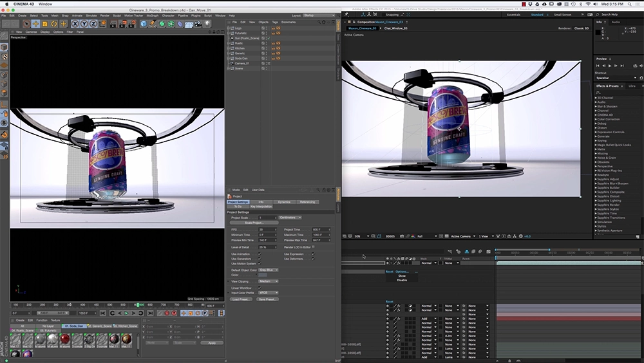Click the FPS input field

[267, 230]
